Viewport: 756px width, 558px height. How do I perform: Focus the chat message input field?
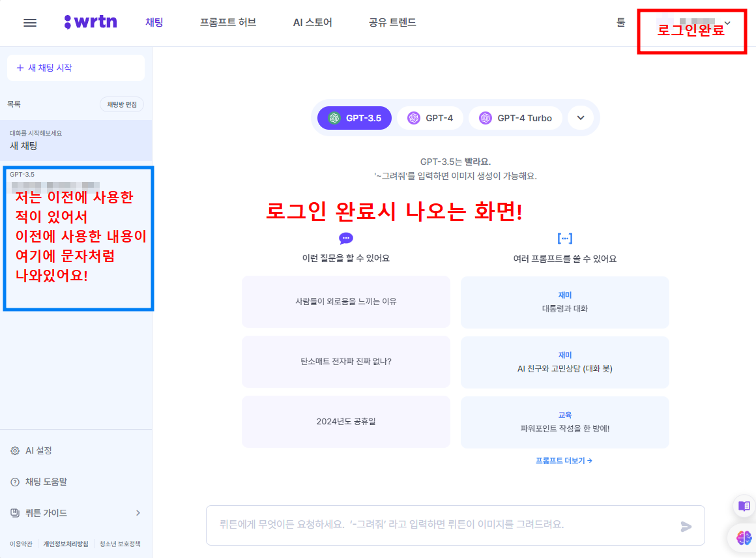[455, 525]
